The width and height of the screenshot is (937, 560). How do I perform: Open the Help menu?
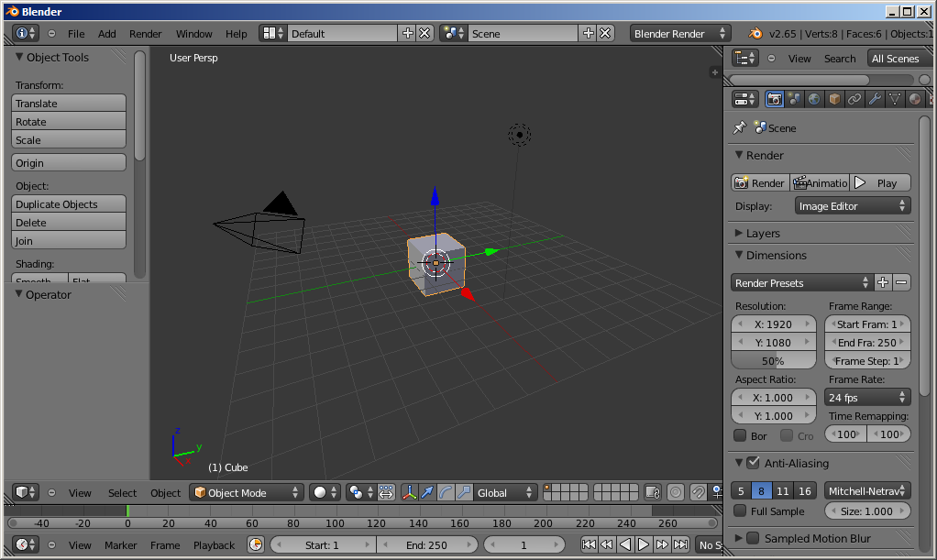point(236,34)
